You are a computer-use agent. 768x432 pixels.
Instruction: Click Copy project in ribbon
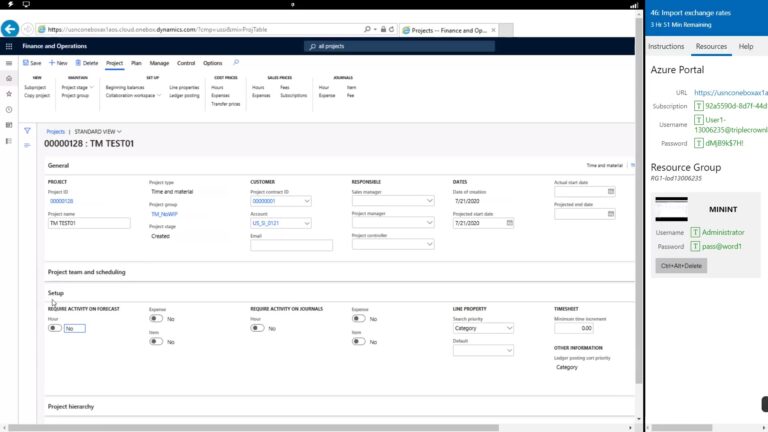[37, 96]
